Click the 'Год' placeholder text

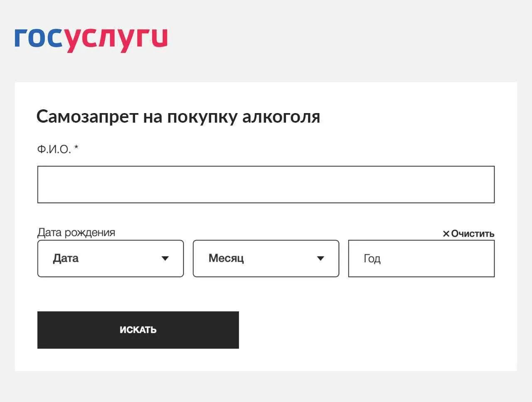(x=372, y=259)
